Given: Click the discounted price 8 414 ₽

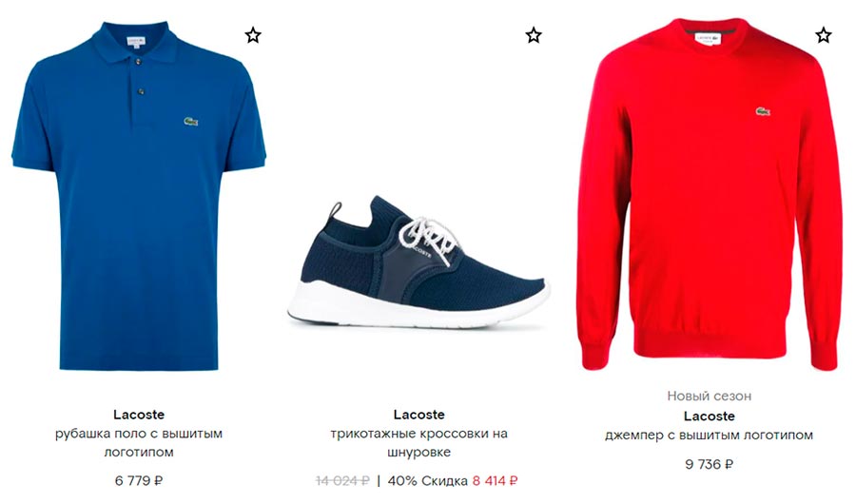Looking at the screenshot, I should [496, 481].
